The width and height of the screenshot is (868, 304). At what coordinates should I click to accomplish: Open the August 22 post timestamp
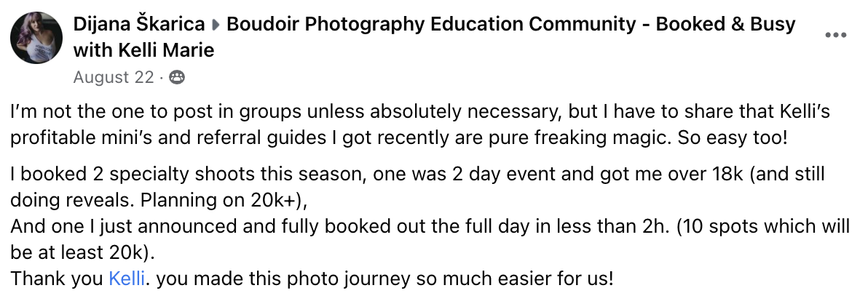coord(114,77)
